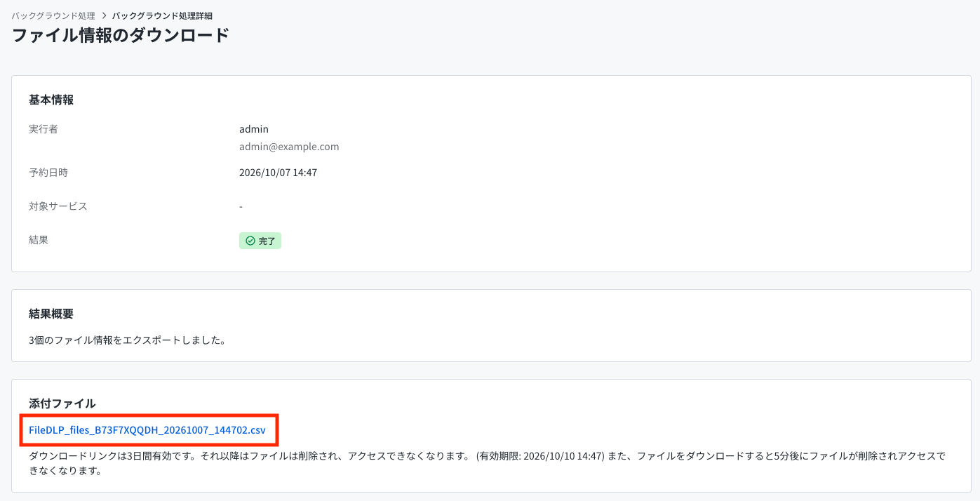This screenshot has height=501, width=980.
Task: Click the 結果概要 section heading
Action: click(x=51, y=313)
